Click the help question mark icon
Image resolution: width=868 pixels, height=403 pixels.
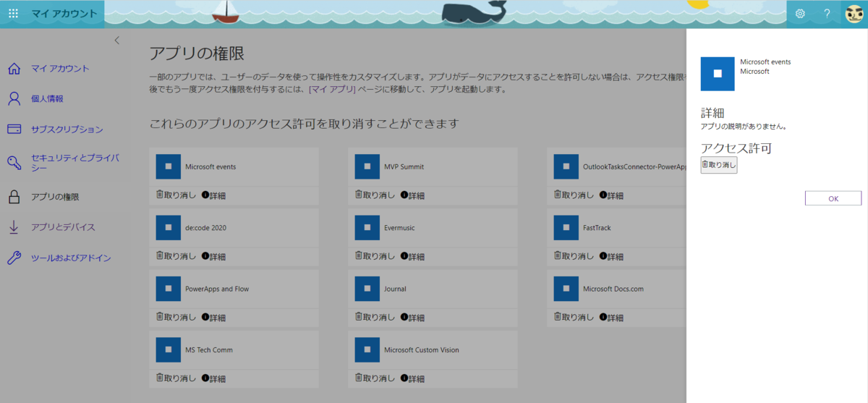tap(827, 14)
